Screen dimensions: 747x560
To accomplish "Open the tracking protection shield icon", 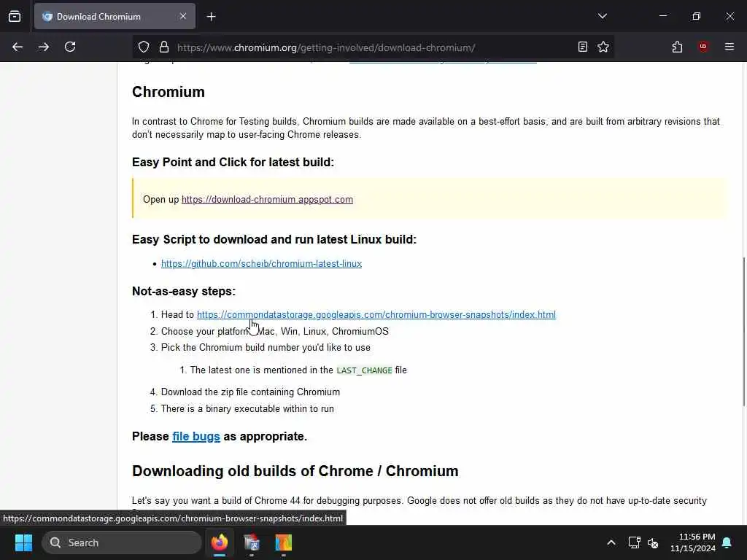I will [x=144, y=47].
